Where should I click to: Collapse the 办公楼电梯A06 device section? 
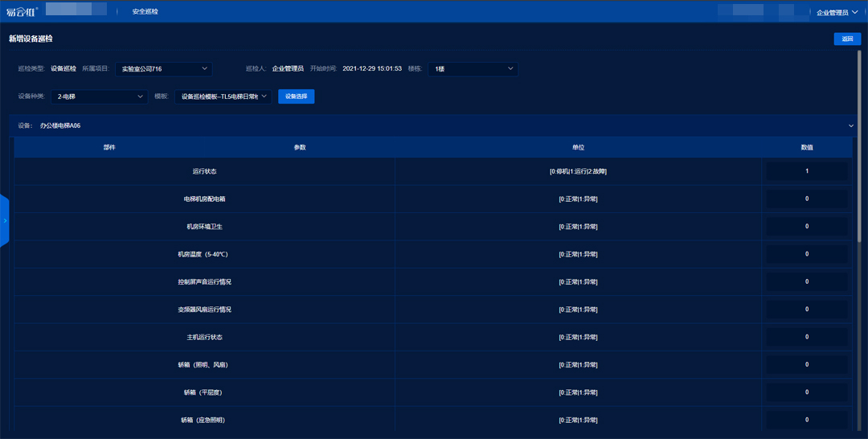pyautogui.click(x=851, y=125)
